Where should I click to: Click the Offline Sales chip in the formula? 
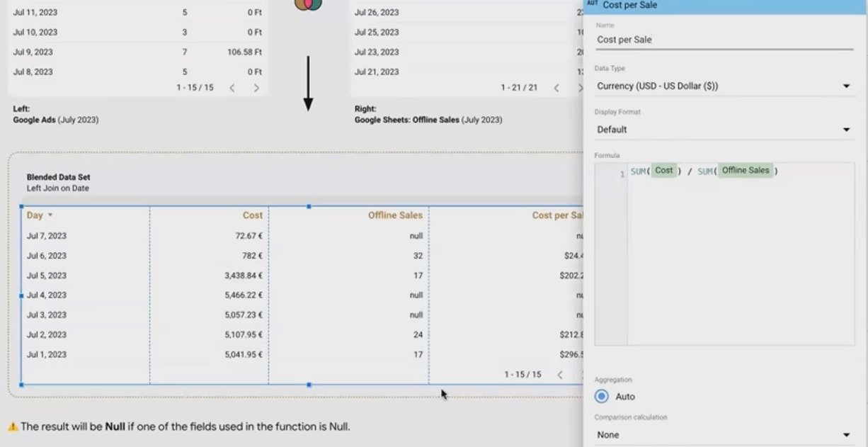tap(746, 171)
